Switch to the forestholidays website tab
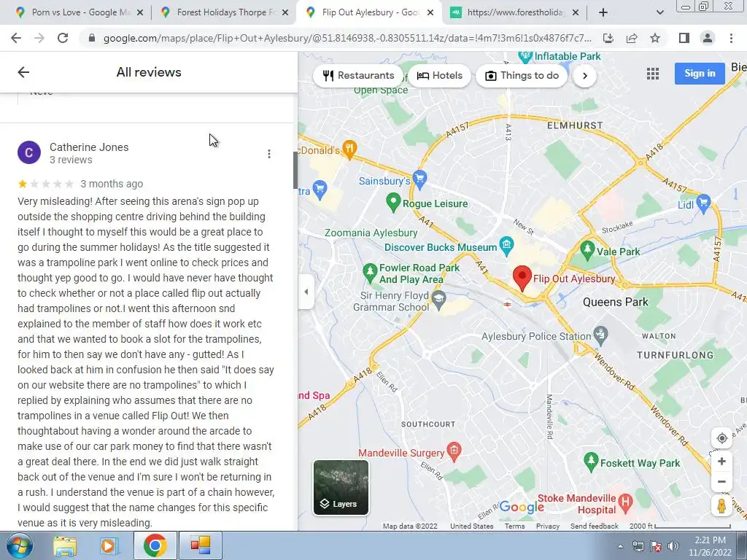Screen dimensions: 747x560 pyautogui.click(x=515, y=12)
